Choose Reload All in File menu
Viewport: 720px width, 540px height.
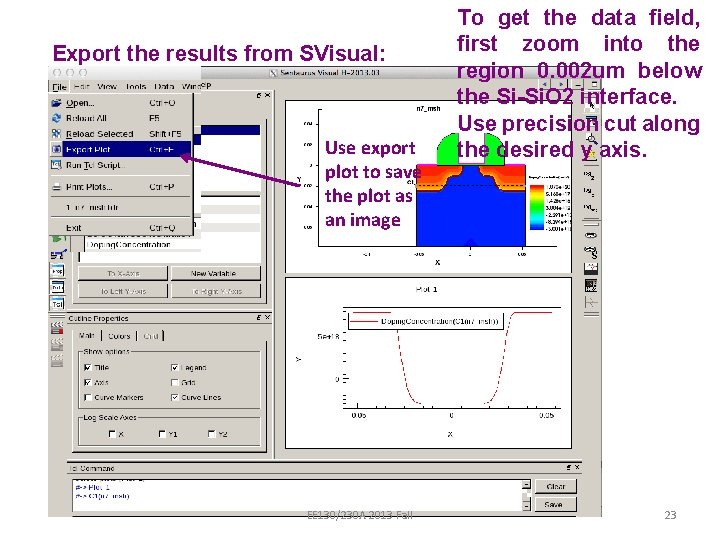coord(120,118)
